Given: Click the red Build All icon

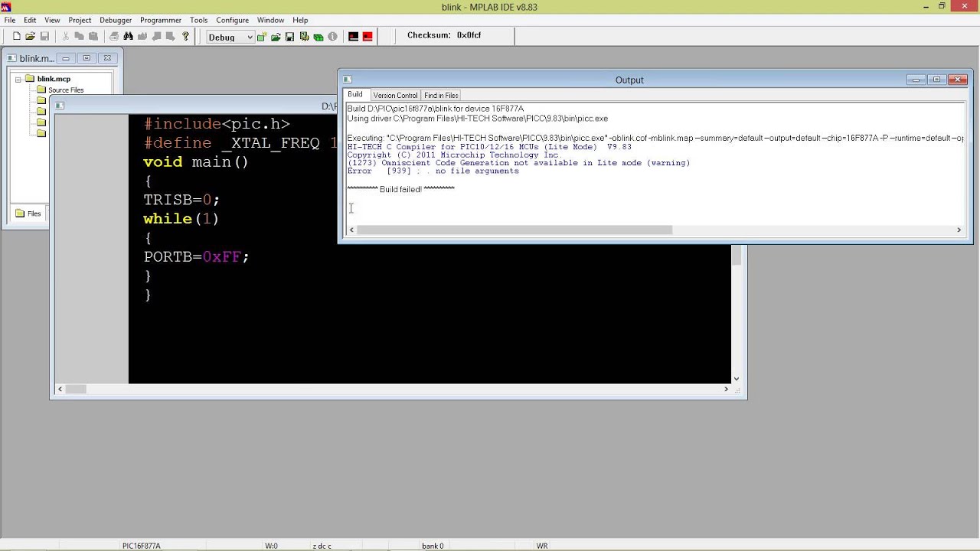Looking at the screenshot, I should (367, 36).
